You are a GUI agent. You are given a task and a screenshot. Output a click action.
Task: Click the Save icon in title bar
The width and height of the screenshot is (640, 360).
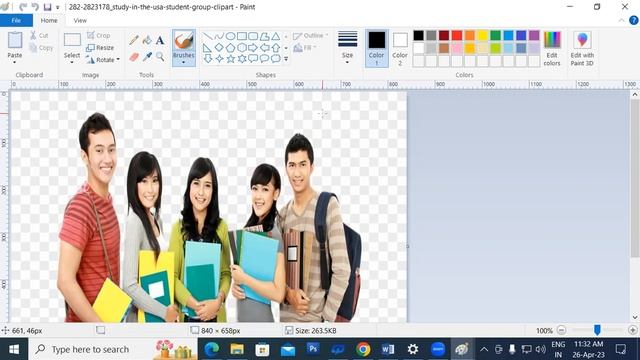(47, 7)
